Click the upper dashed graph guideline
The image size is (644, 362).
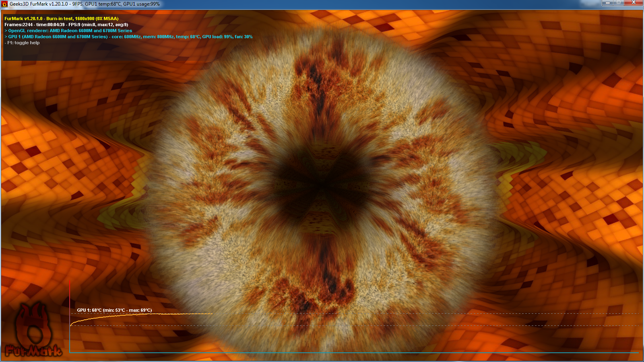point(402,313)
